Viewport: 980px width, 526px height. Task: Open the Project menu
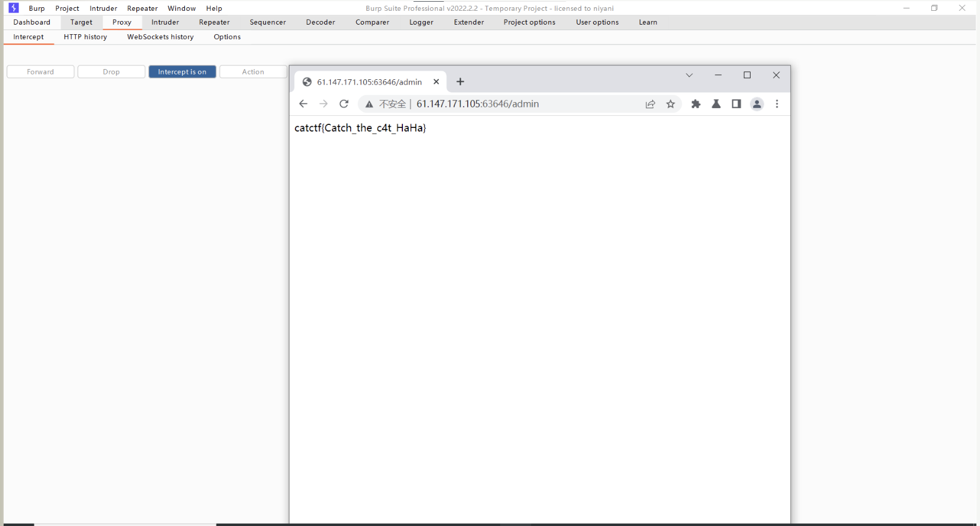tap(67, 8)
